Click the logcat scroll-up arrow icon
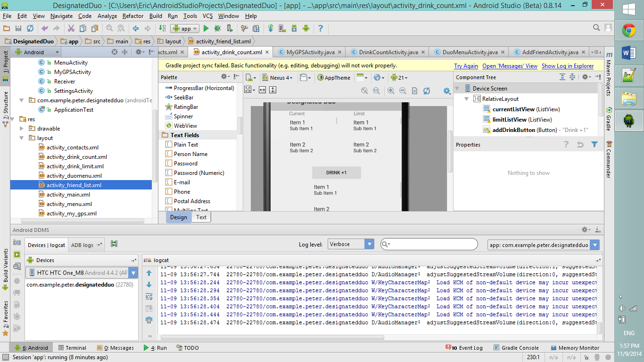This screenshot has height=362, width=644. coord(149,273)
